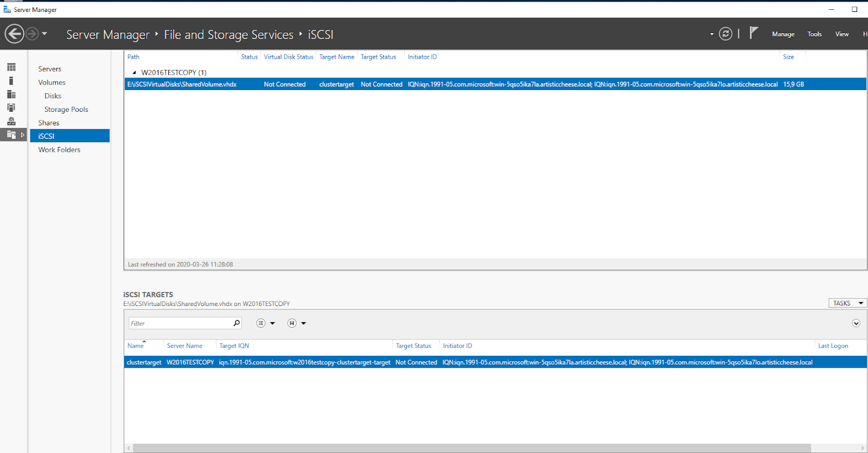The height and width of the screenshot is (453, 868).
Task: Click in the iSCSI targets Filter field
Action: pyautogui.click(x=179, y=323)
